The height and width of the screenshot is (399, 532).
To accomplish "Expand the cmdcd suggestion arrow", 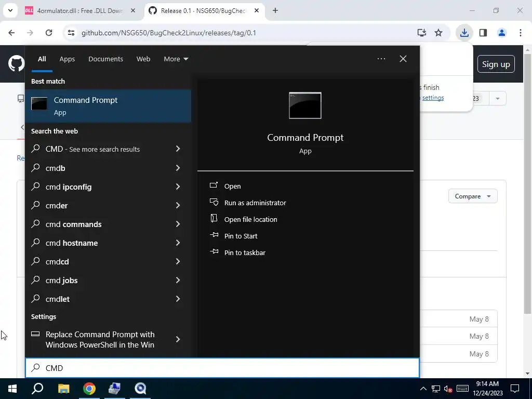I will (x=178, y=261).
